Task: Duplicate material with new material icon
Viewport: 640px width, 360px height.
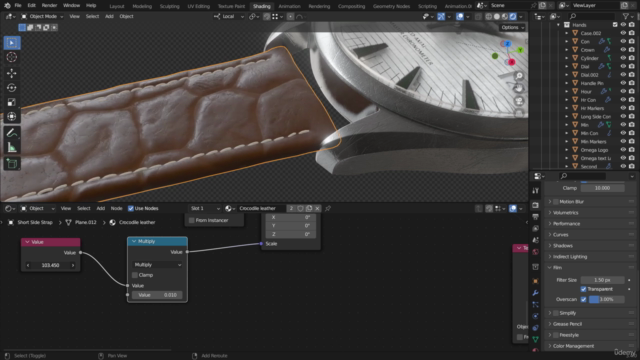Action: (x=309, y=208)
